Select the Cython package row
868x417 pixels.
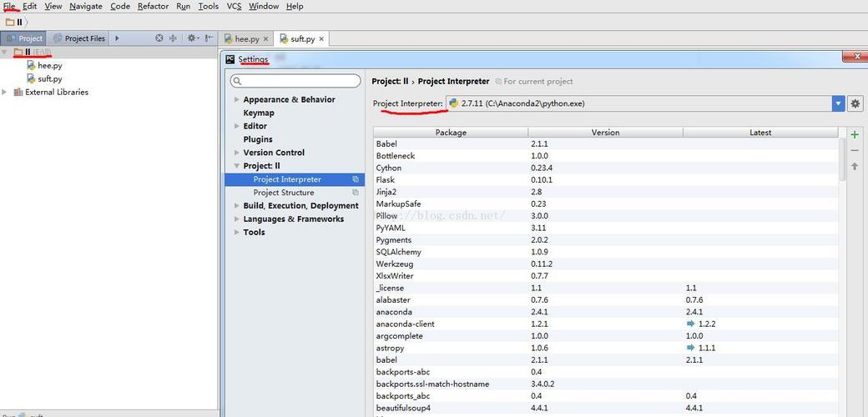(606, 168)
